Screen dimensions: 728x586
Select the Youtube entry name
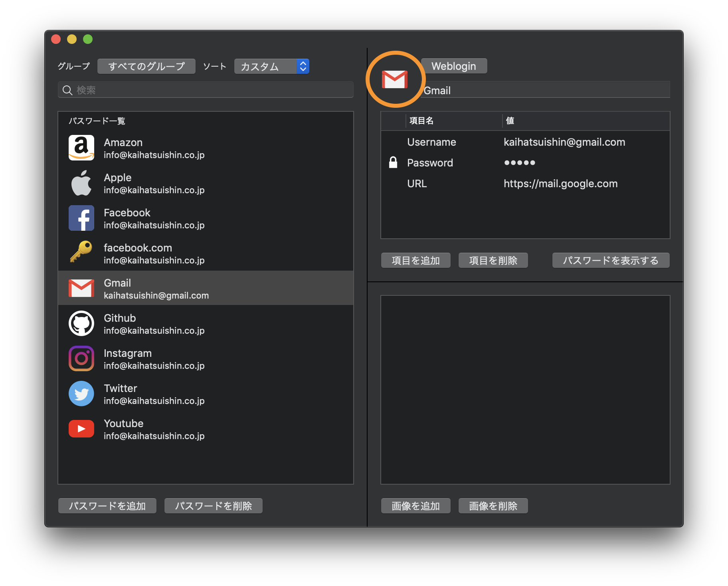click(123, 424)
